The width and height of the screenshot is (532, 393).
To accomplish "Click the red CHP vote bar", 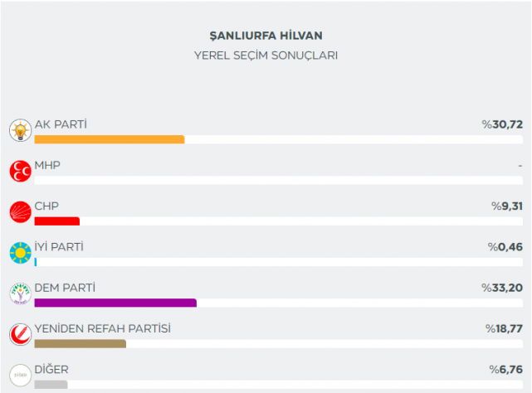I will click(56, 221).
